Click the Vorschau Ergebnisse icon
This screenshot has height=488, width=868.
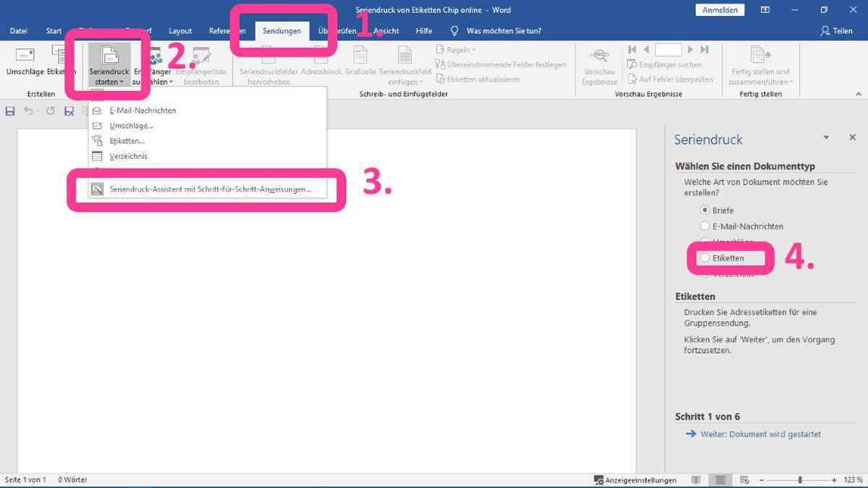pyautogui.click(x=599, y=55)
